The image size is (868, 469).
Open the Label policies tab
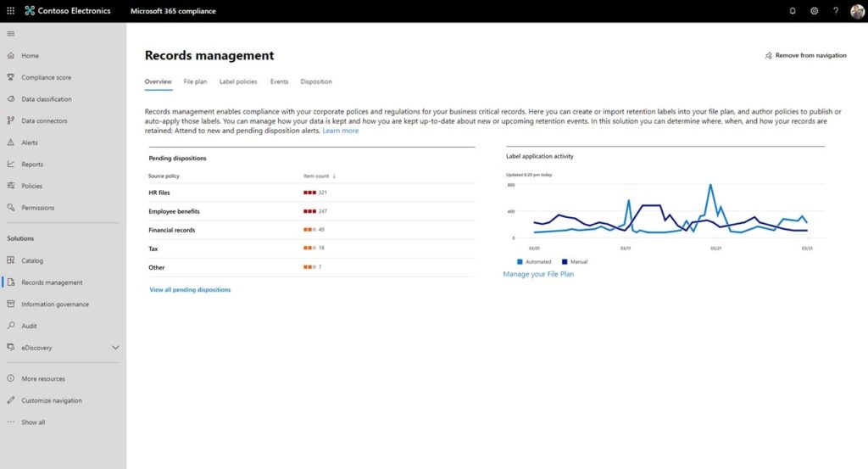[x=238, y=82]
